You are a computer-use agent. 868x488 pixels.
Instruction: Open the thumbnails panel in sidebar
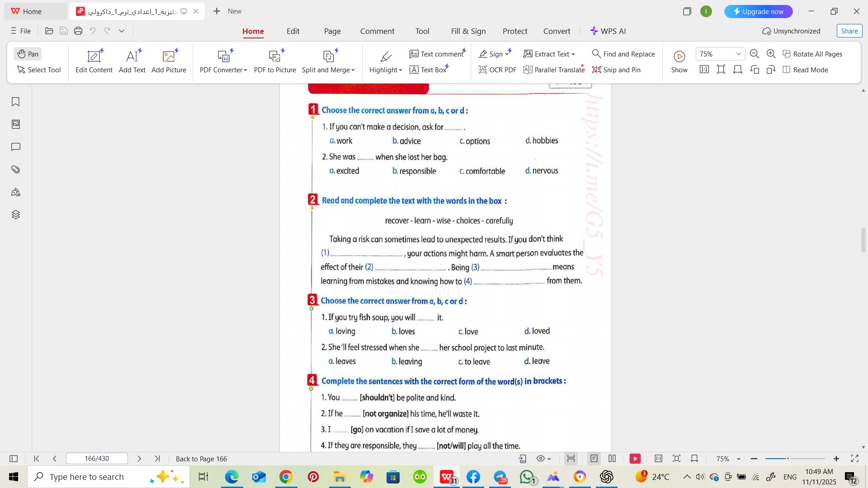pos(15,124)
